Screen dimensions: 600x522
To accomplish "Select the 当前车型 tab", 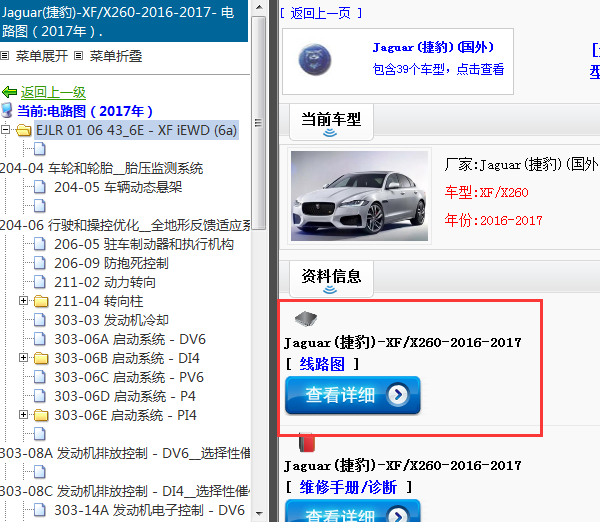I will pos(331,122).
